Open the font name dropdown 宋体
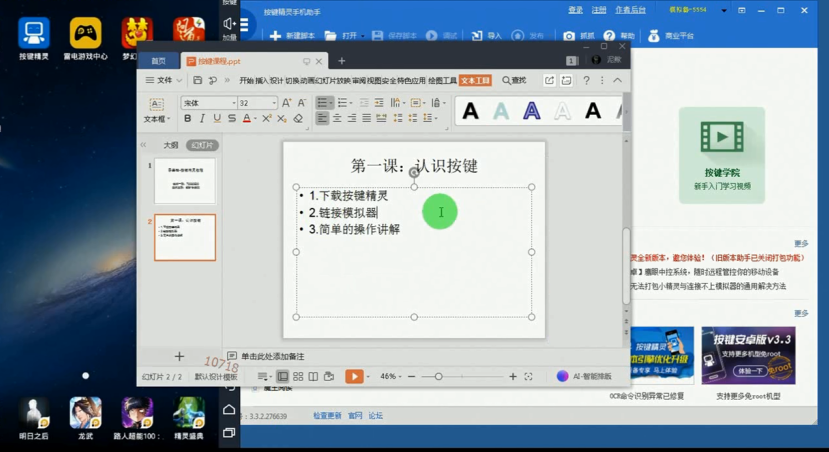829x452 pixels. click(208, 103)
